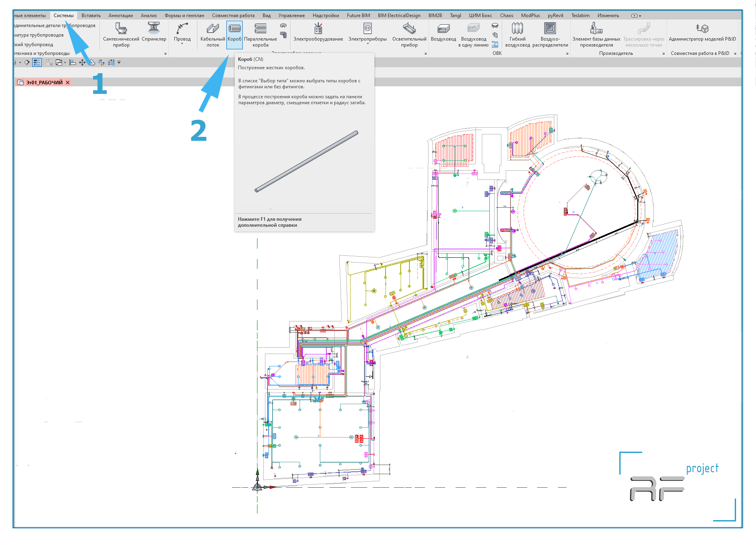Select the Эт01_РАБОЧИЙ view tab
Image resolution: width=756 pixels, height=537 pixels.
pos(44,82)
